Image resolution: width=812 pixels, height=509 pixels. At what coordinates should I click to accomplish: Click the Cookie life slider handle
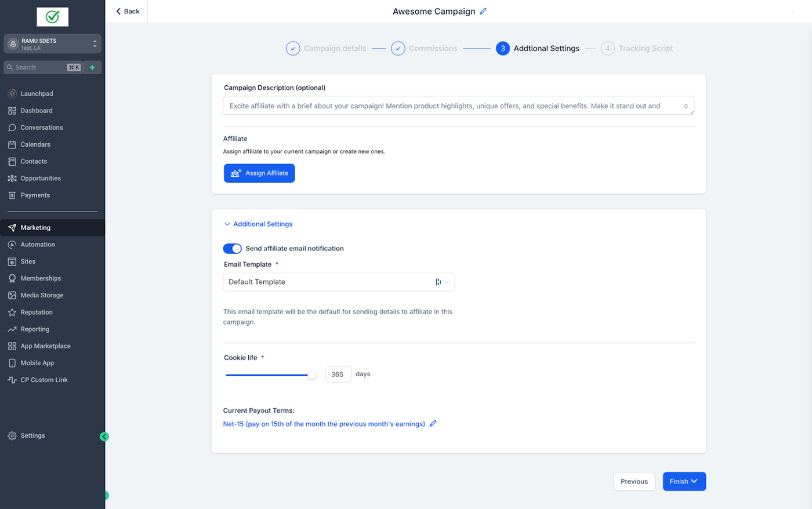pyautogui.click(x=312, y=375)
